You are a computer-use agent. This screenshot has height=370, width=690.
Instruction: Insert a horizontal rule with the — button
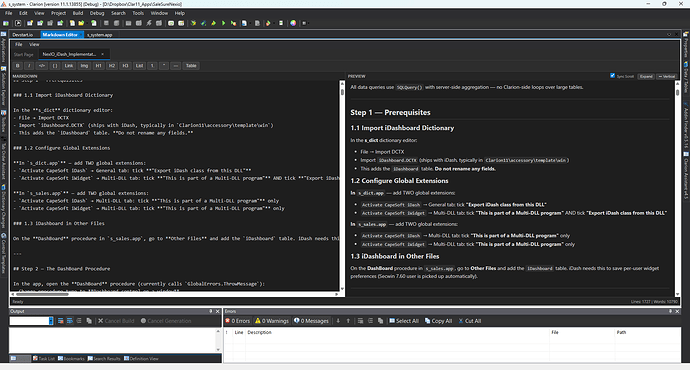(176, 66)
